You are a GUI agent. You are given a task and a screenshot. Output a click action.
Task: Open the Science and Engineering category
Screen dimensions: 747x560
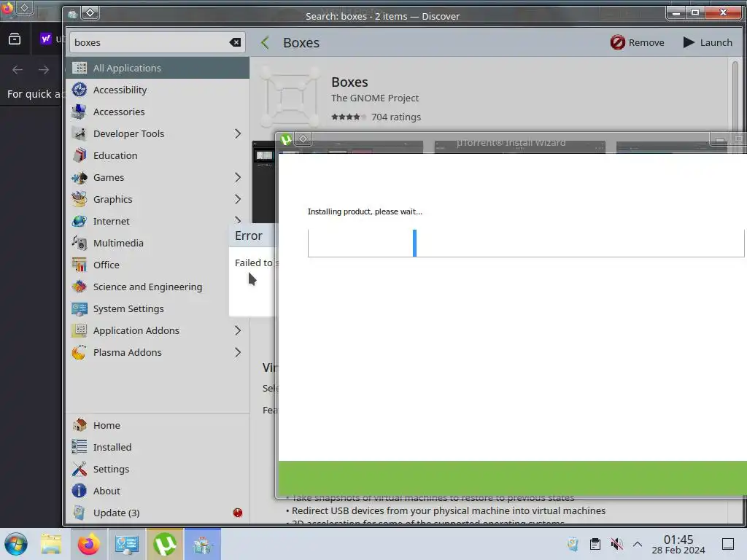(147, 287)
